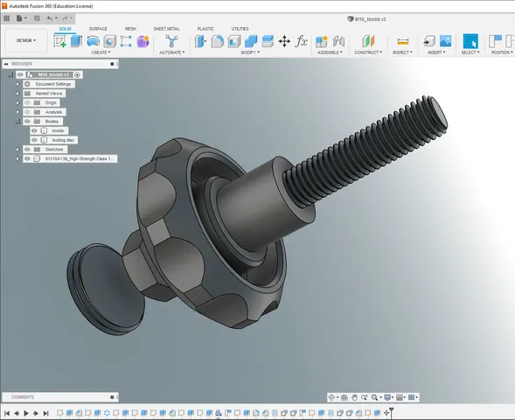Activate M10_knobb v3 component radio button
The image size is (515, 420).
(77, 75)
